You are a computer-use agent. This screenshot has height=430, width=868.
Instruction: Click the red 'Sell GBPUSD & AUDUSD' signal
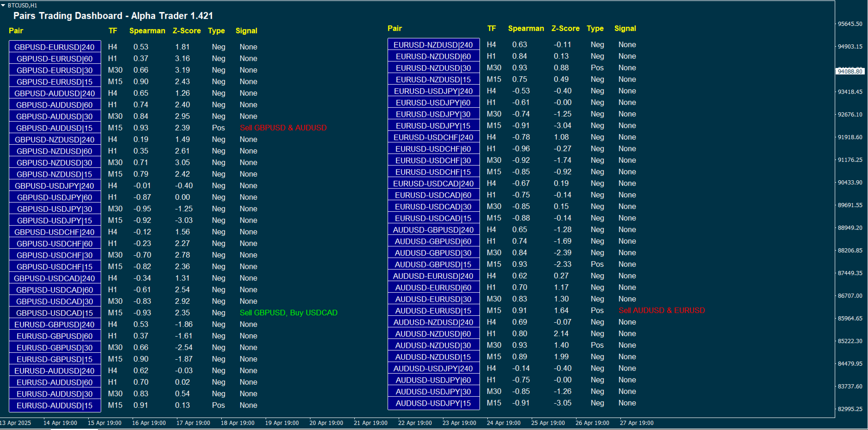click(283, 128)
